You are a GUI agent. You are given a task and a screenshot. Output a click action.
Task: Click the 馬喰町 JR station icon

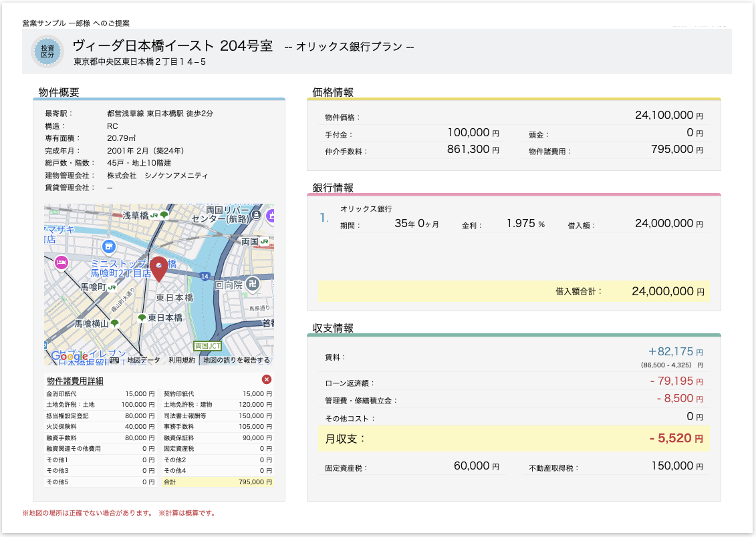pos(112,287)
